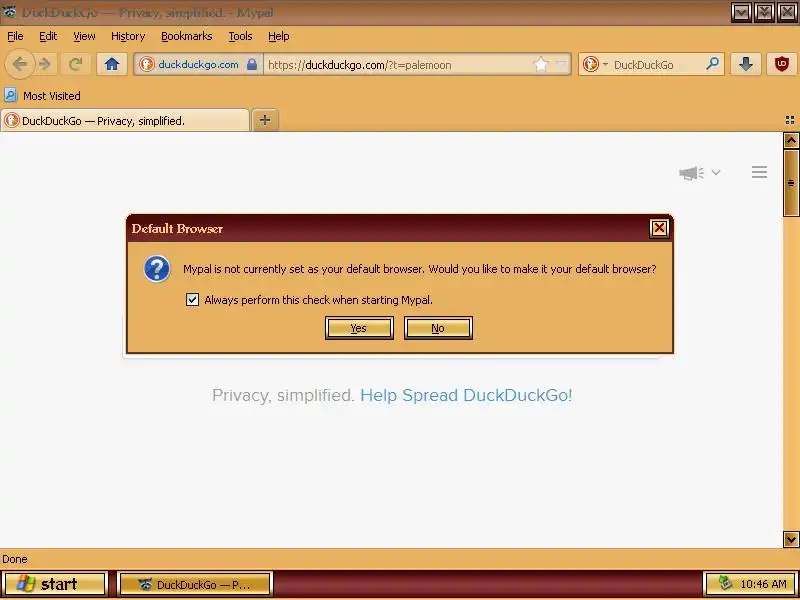Close the Default Browser dialog
Image resolution: width=800 pixels, height=600 pixels.
(x=659, y=228)
